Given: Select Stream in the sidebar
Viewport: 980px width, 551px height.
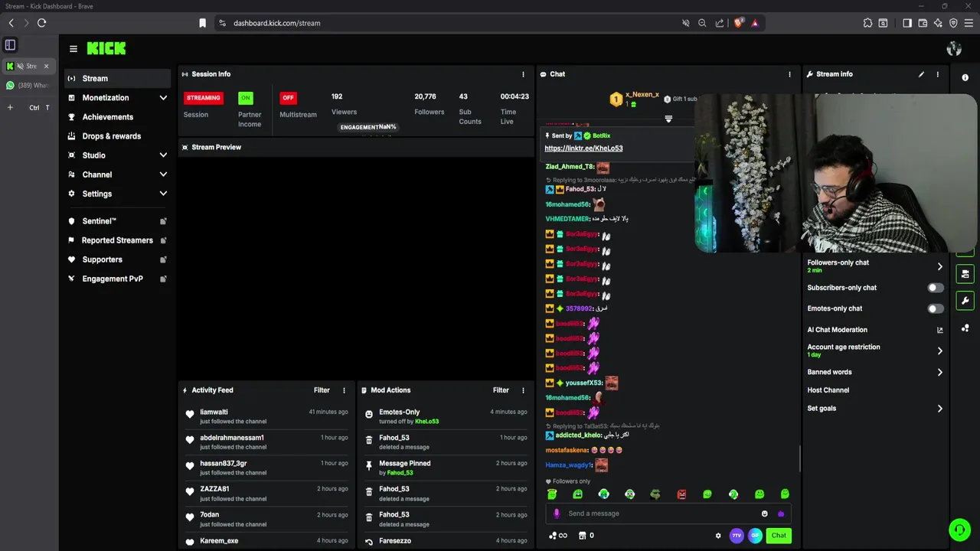Looking at the screenshot, I should 116,78.
